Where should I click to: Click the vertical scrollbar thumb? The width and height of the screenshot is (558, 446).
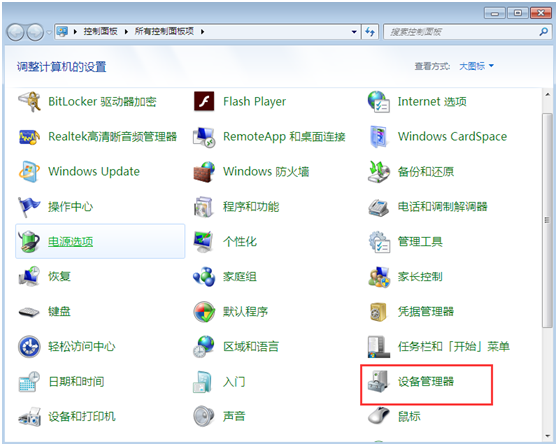(547, 220)
